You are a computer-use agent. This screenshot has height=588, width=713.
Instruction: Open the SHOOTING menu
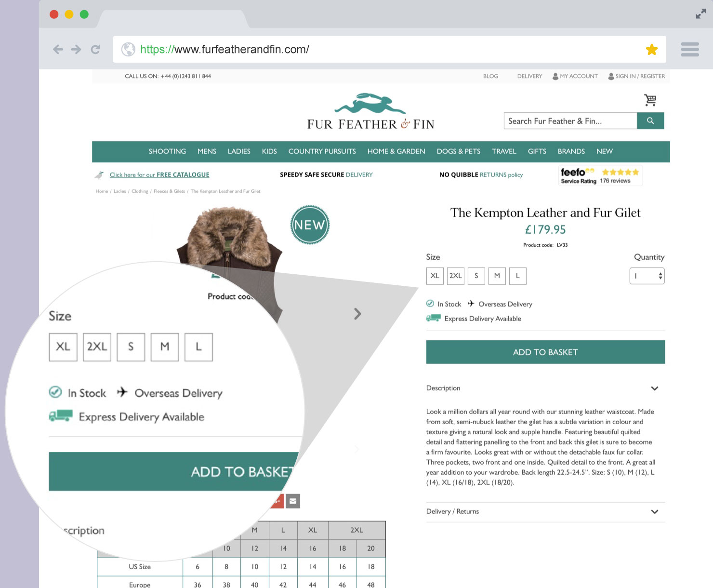pos(167,151)
